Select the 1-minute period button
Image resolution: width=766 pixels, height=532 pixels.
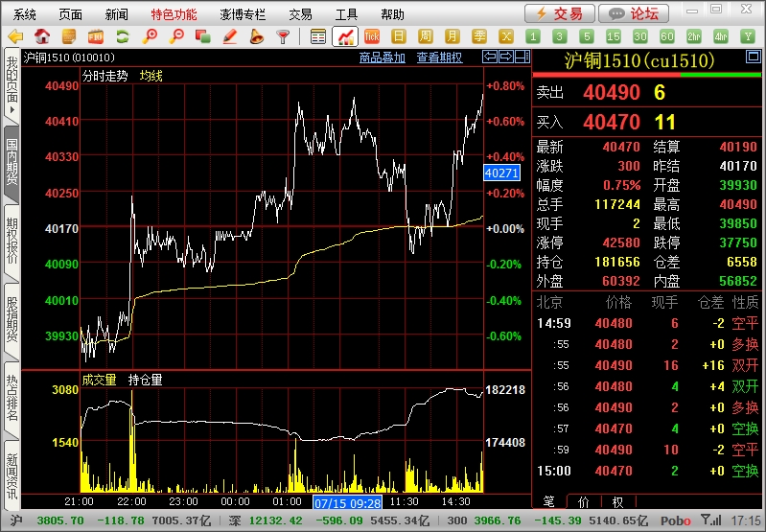click(x=533, y=36)
